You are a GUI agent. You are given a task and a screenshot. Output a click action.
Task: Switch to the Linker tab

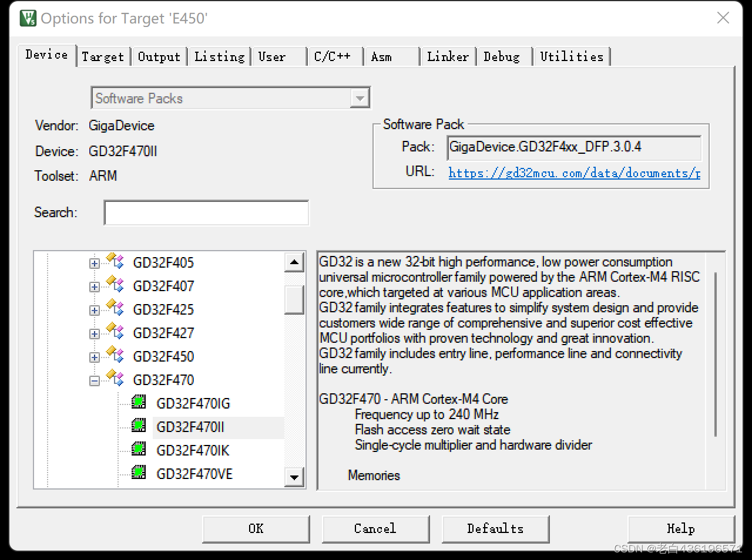[x=448, y=57]
